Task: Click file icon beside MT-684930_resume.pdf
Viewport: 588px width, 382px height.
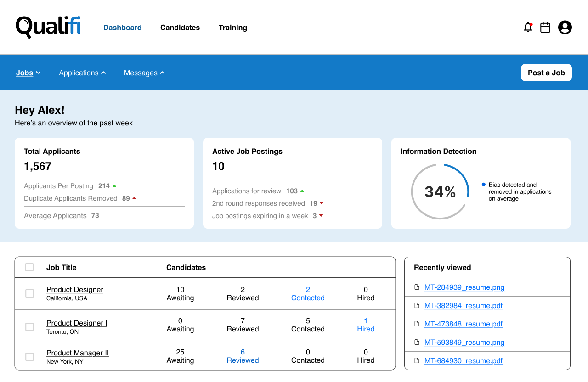Action: 417,361
